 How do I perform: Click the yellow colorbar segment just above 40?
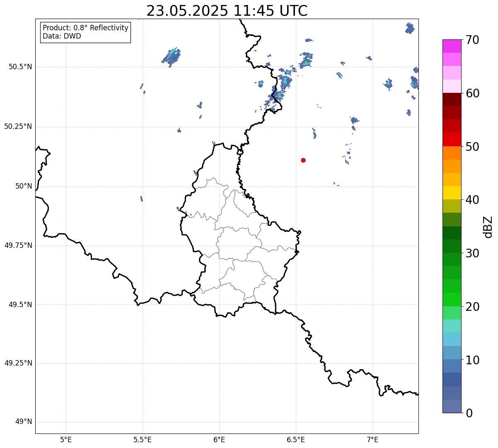click(x=452, y=193)
